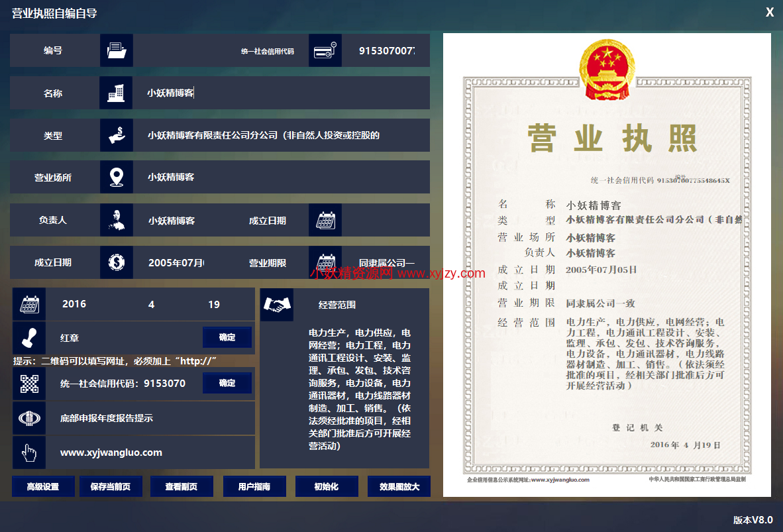Click the printer icon next to 编号
The image size is (783, 532).
pos(117,50)
